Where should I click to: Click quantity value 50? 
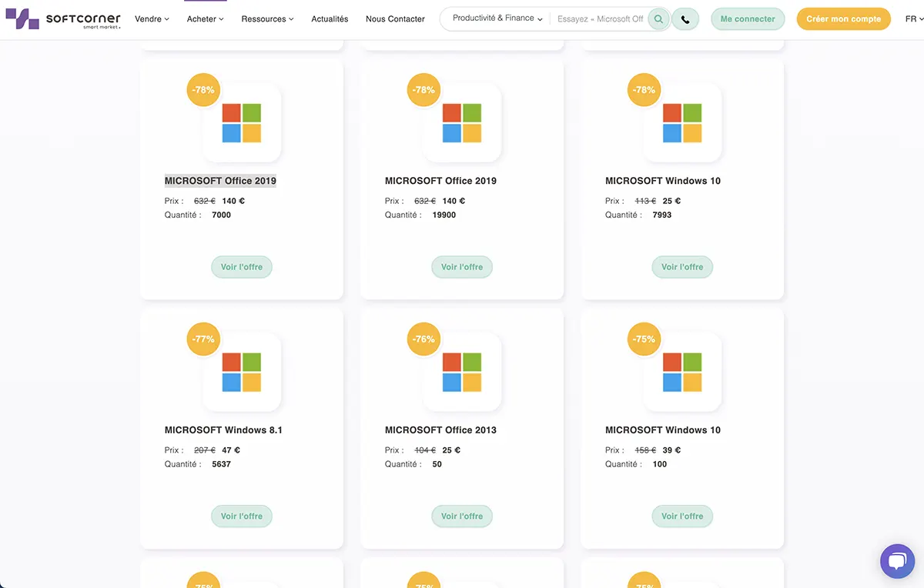pyautogui.click(x=437, y=464)
